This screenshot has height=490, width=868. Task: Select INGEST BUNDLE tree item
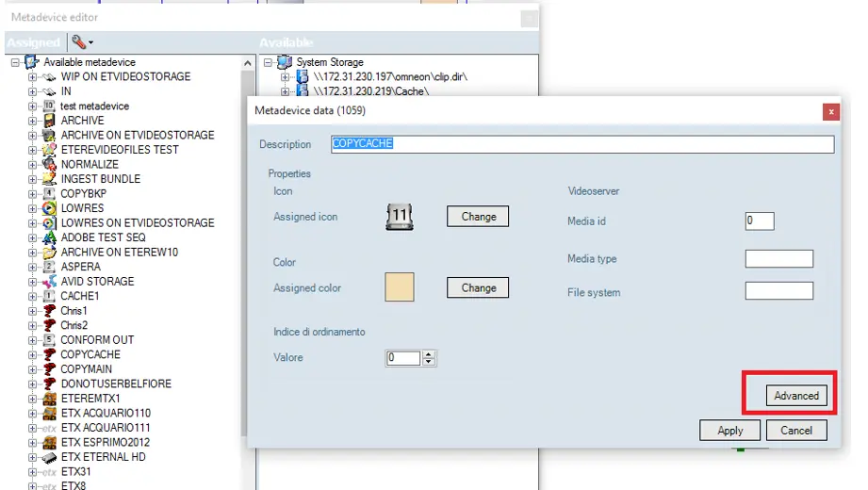pyautogui.click(x=100, y=179)
